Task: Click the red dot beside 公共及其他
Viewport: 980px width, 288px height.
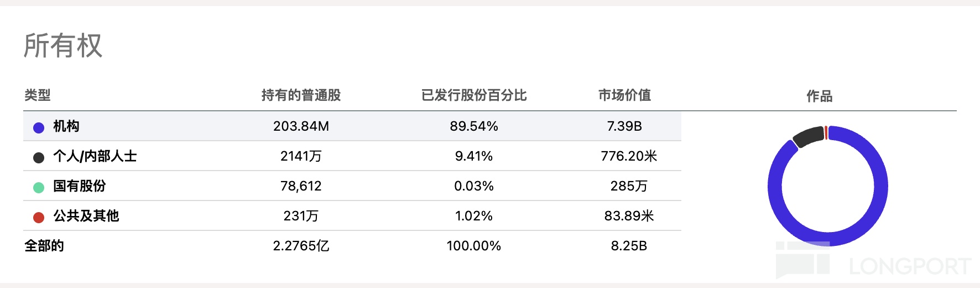Action: (39, 218)
